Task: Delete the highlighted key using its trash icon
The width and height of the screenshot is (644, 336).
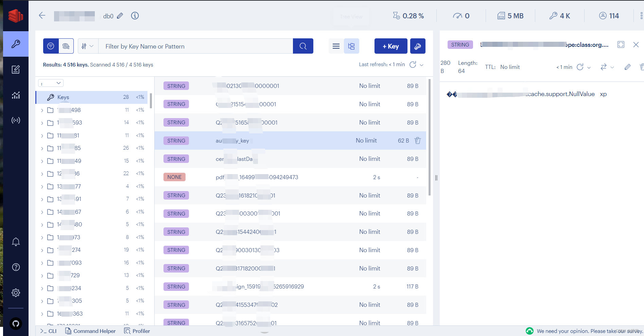Action: (417, 140)
